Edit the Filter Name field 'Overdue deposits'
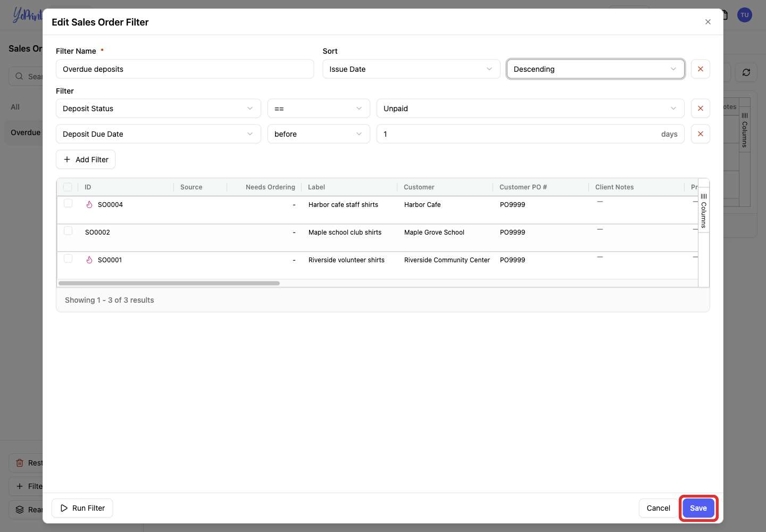Screen dimensions: 766x532 pos(185,69)
